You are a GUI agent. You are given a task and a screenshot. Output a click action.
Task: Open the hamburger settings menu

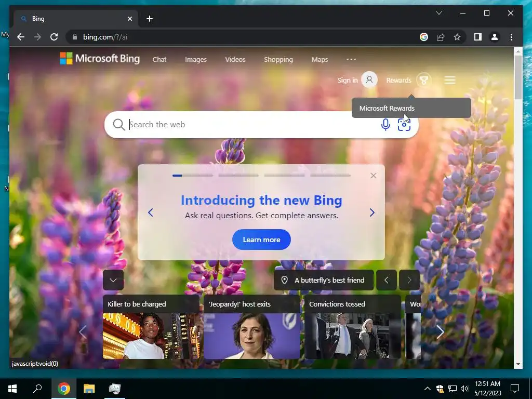[450, 80]
